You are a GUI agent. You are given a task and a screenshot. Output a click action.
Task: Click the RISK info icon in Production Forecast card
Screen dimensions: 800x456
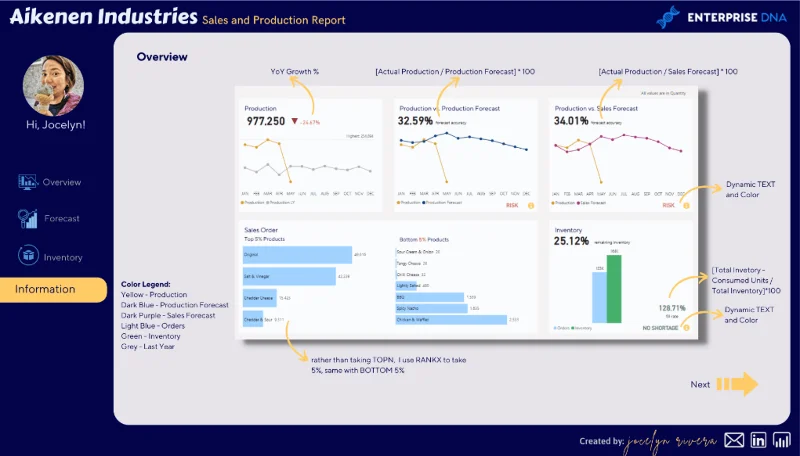[x=531, y=206]
